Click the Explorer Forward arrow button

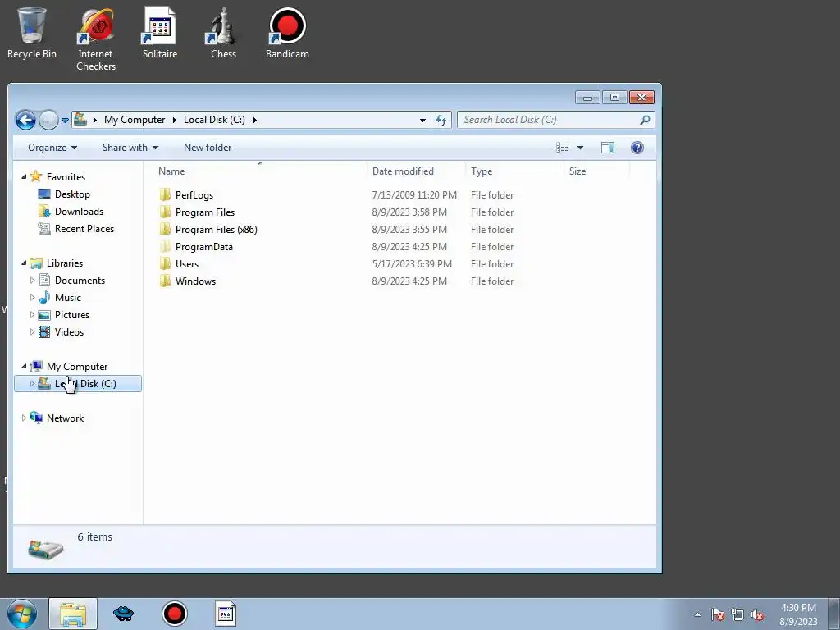(48, 120)
